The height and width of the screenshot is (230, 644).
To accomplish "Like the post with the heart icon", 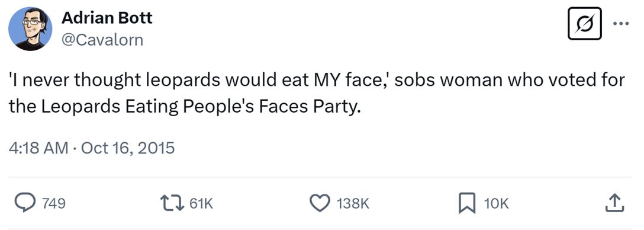I will (319, 203).
